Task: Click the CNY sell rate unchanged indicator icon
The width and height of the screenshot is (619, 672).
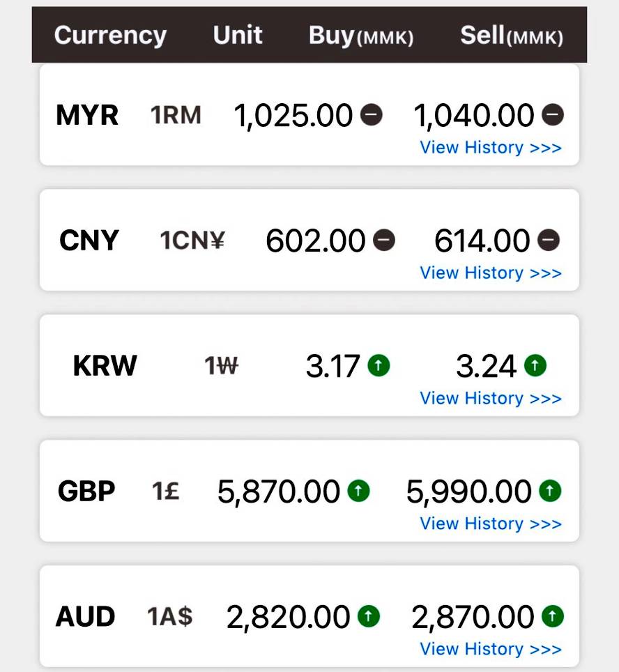Action: (549, 240)
